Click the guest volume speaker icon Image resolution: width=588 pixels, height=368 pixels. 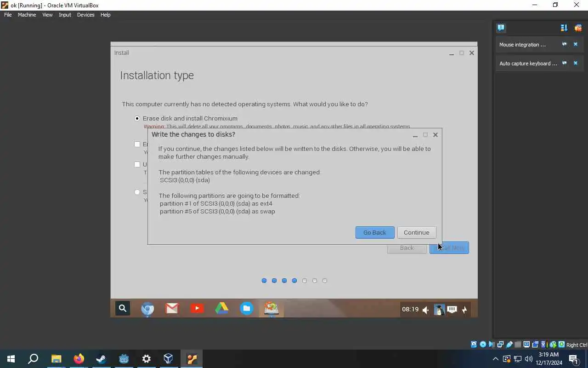tap(426, 310)
